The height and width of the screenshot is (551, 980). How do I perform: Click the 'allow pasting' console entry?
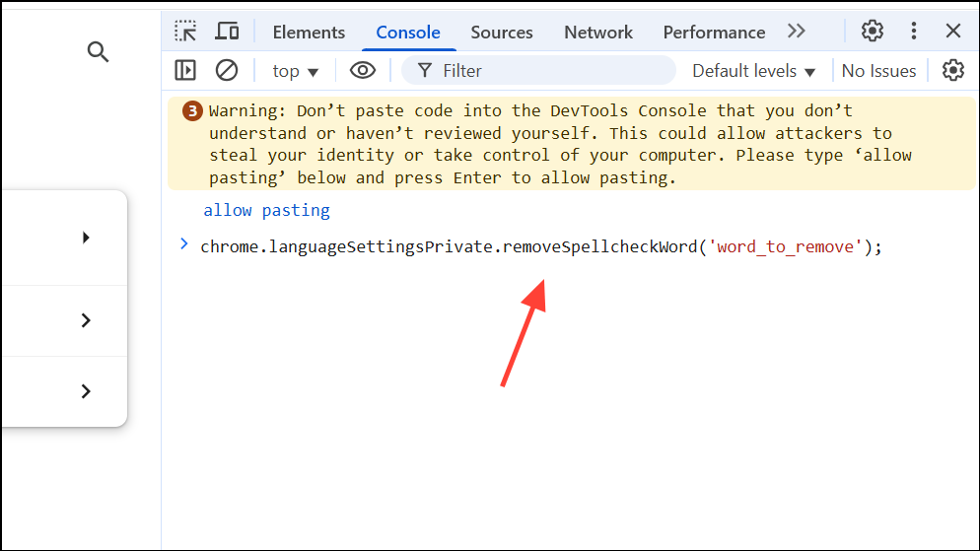[267, 211]
